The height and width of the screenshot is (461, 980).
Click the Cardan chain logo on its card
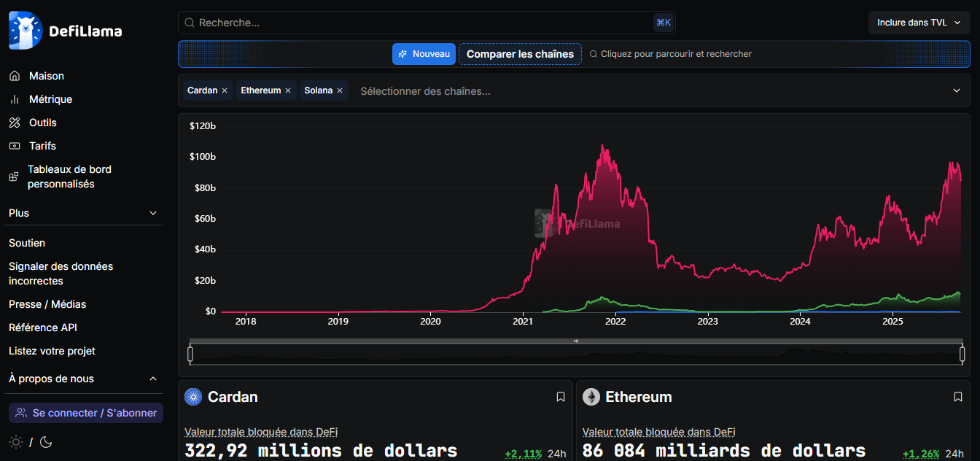(193, 396)
